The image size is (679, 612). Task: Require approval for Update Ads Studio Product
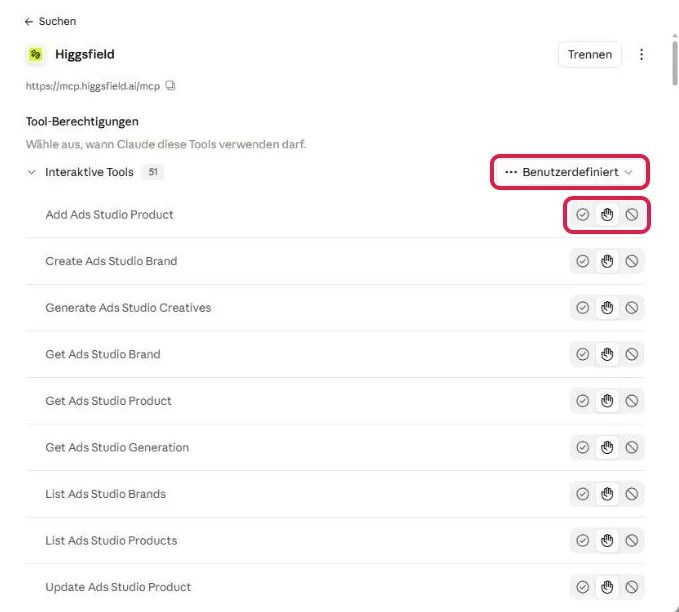click(x=607, y=587)
